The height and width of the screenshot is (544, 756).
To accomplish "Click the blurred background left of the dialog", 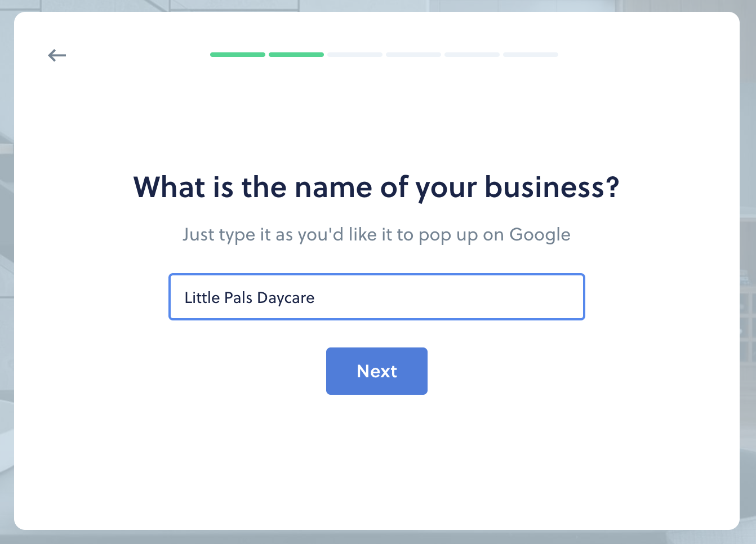I will tap(7, 270).
